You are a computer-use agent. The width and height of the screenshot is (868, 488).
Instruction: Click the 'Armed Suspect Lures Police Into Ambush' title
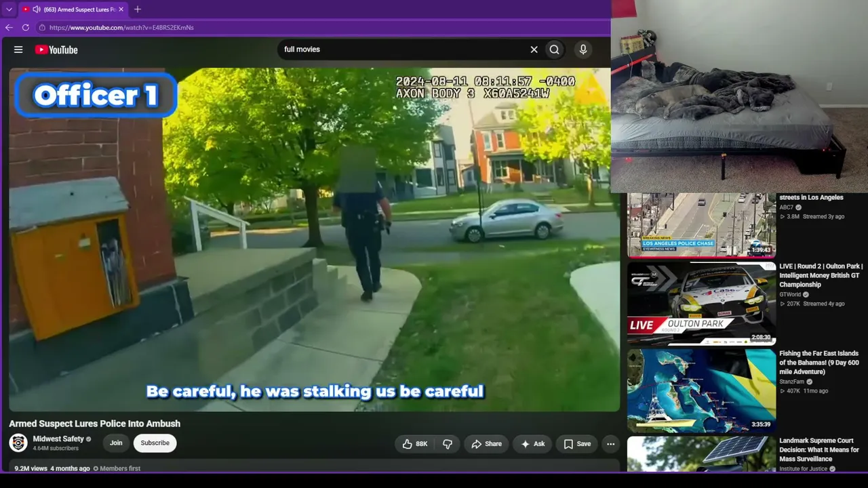coord(94,424)
